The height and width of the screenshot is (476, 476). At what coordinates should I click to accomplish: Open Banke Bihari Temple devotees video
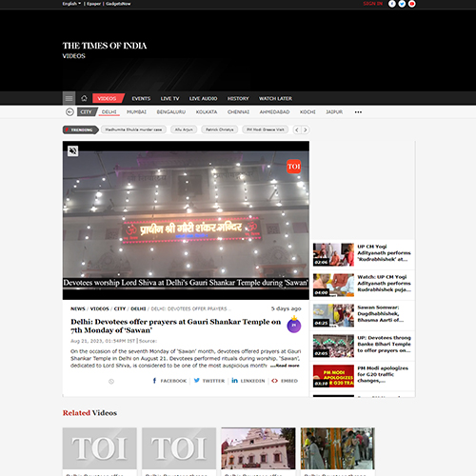coord(363,346)
